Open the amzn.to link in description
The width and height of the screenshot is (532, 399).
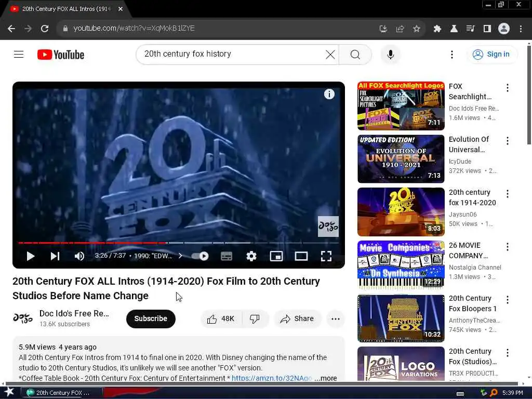271,378
